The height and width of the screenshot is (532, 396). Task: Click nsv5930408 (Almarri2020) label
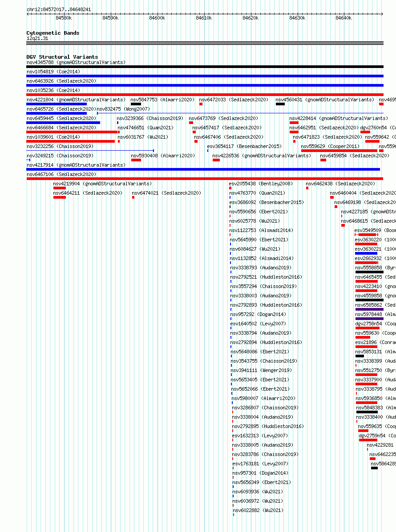click(163, 156)
